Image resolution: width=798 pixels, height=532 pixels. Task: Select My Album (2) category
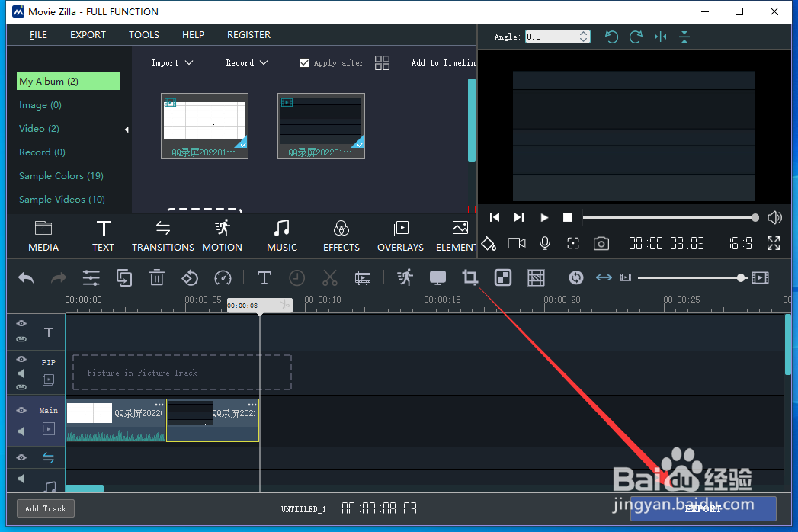point(68,82)
